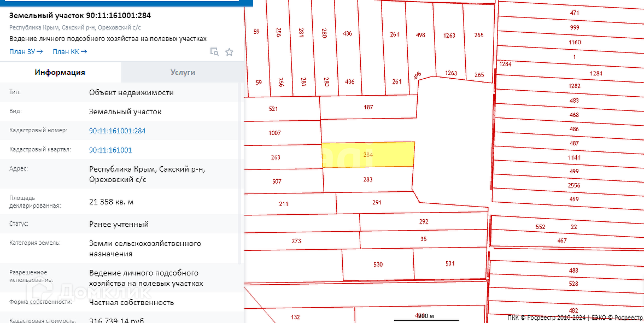
Task: Select parcel 999 on the map
Action: tap(575, 27)
